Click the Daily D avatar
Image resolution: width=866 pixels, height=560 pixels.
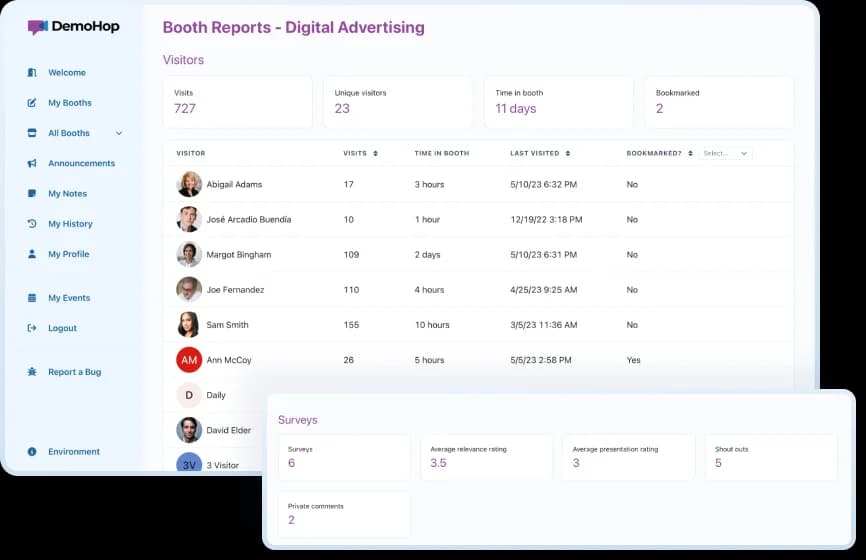coord(189,395)
